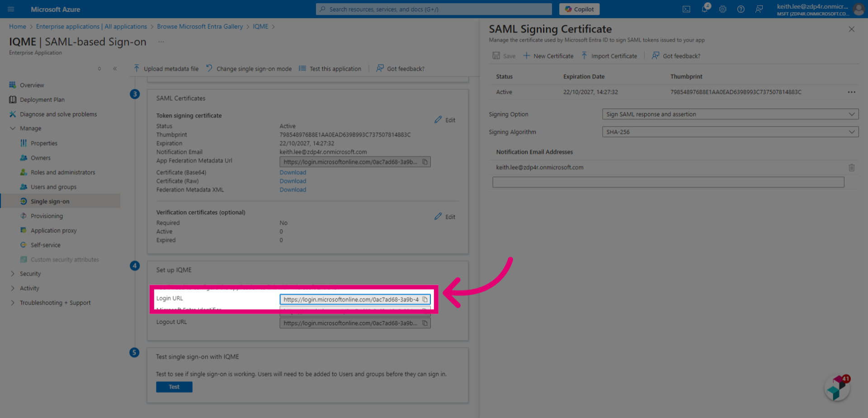Open Properties under Manage
The height and width of the screenshot is (418, 868).
pos(44,143)
